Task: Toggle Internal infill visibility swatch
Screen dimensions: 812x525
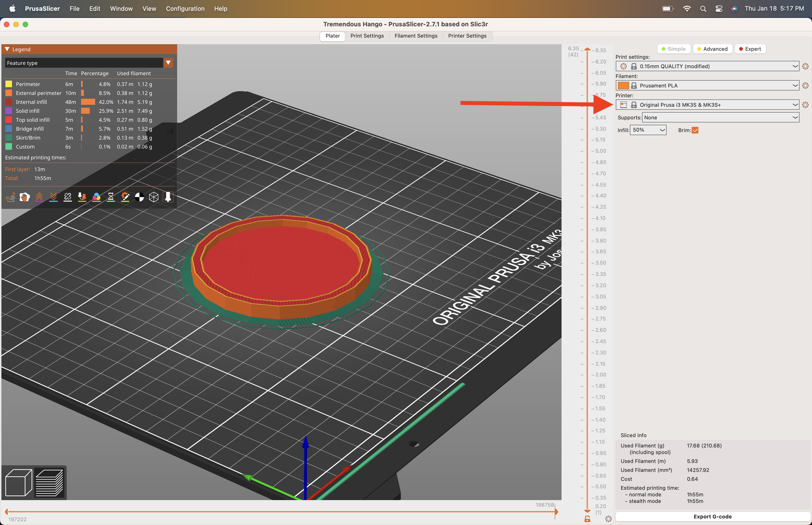Action: click(9, 102)
